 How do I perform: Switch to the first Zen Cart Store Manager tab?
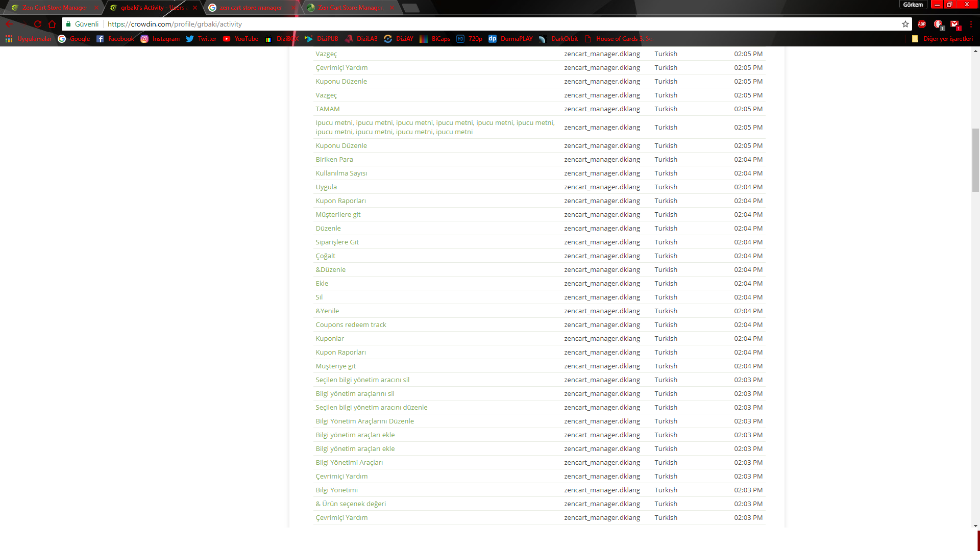[54, 8]
